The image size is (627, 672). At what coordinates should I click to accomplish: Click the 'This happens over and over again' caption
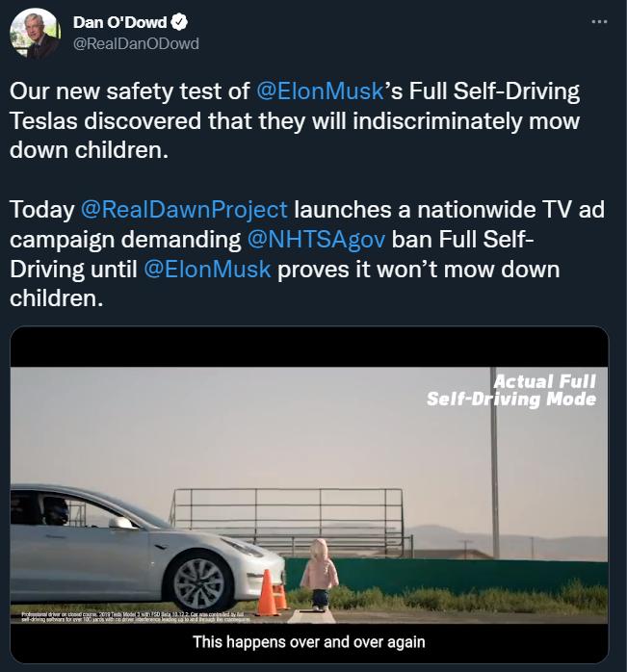coord(309,642)
